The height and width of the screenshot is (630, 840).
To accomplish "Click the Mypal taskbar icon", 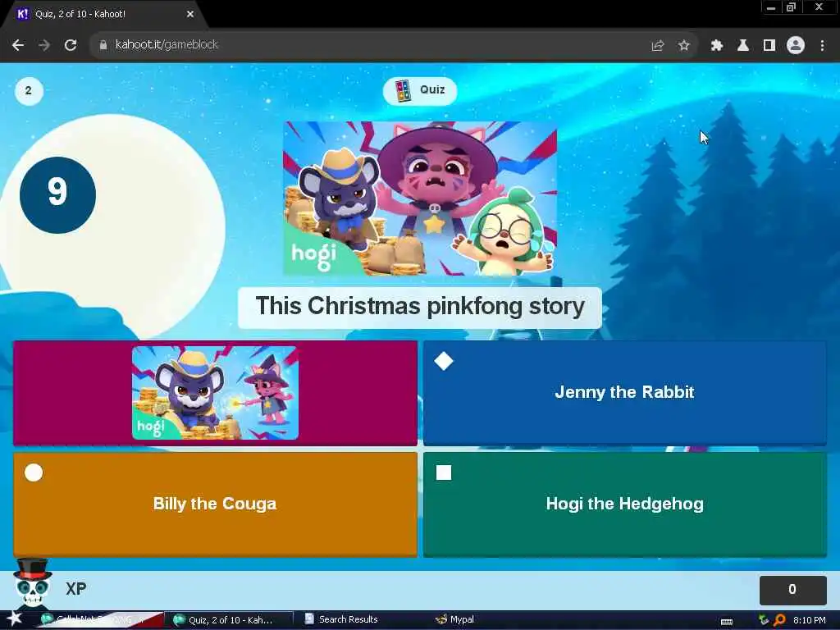I will tap(441, 619).
